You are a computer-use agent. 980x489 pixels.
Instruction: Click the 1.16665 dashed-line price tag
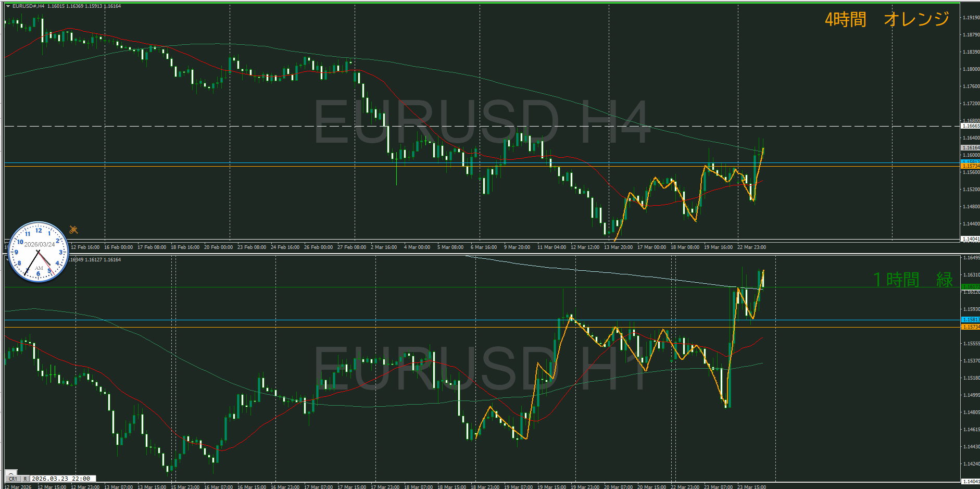point(970,126)
